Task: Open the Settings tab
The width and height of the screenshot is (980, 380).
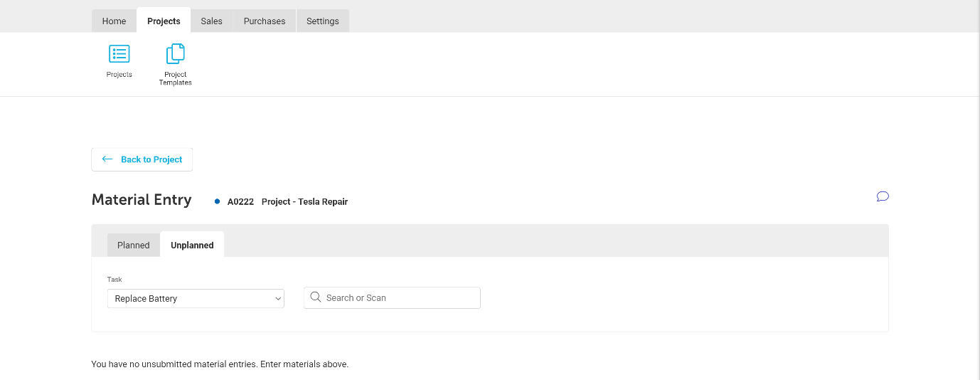Action: (x=322, y=21)
